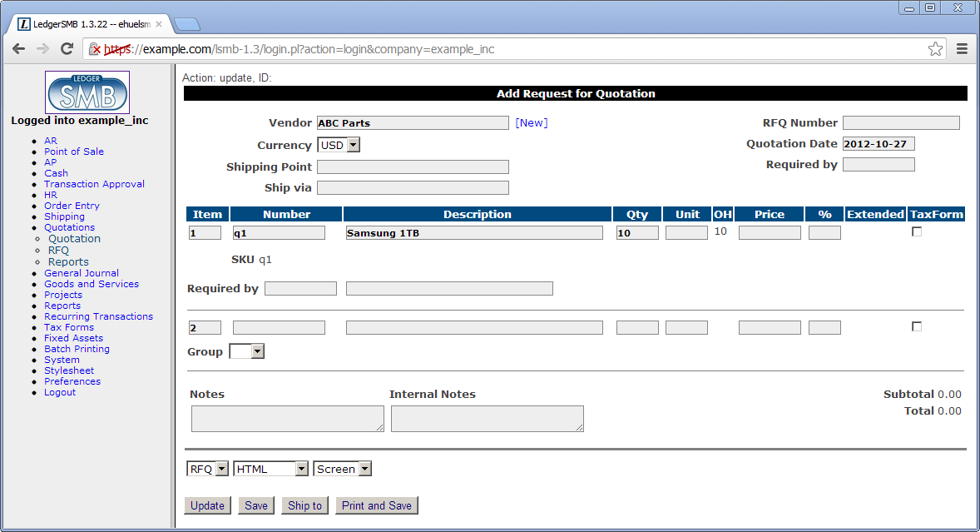Screen dimensions: 980x532
Task: Click the browser forward arrow
Action: click(42, 49)
